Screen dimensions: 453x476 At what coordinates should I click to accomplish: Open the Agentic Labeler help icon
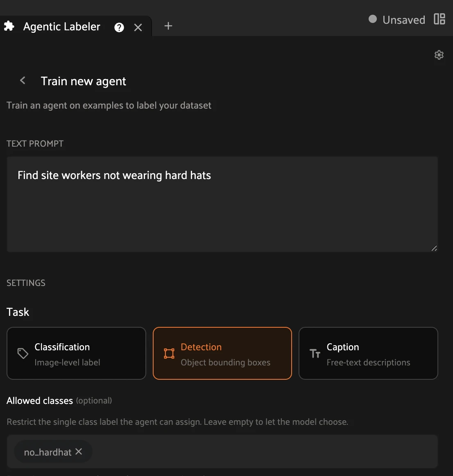tap(119, 27)
